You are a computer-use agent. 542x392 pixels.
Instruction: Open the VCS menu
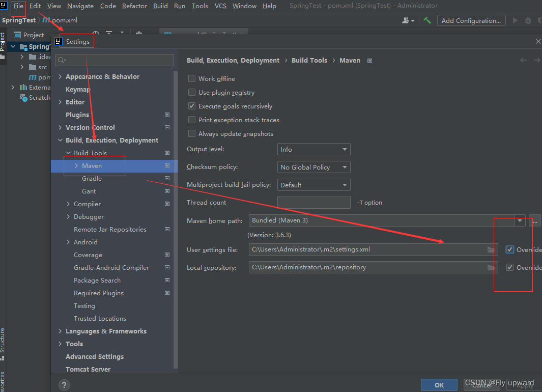(x=220, y=6)
